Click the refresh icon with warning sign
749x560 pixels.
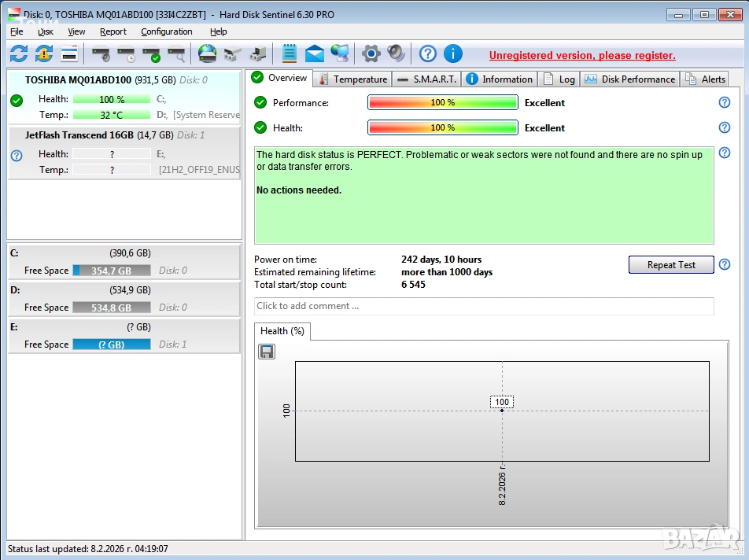coord(44,53)
